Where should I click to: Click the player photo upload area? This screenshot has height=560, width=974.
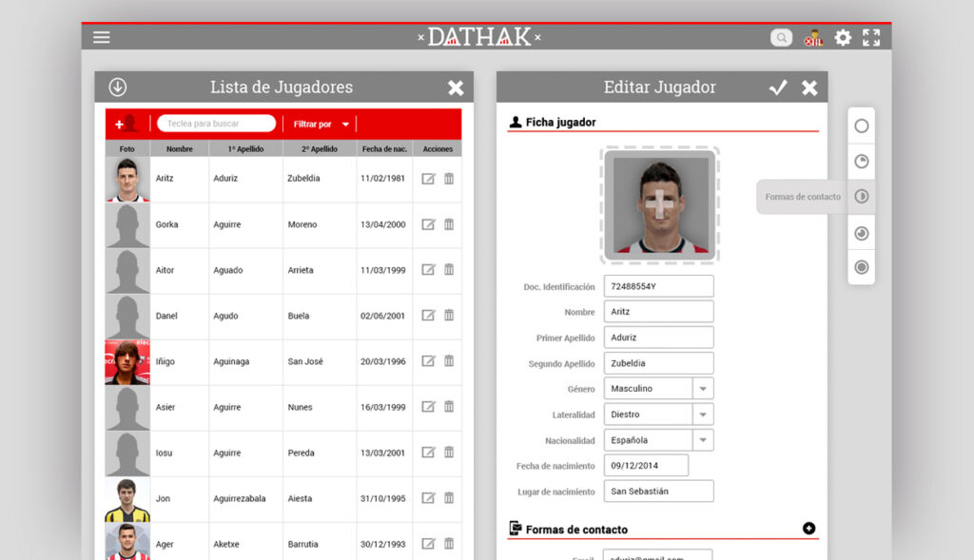point(660,204)
